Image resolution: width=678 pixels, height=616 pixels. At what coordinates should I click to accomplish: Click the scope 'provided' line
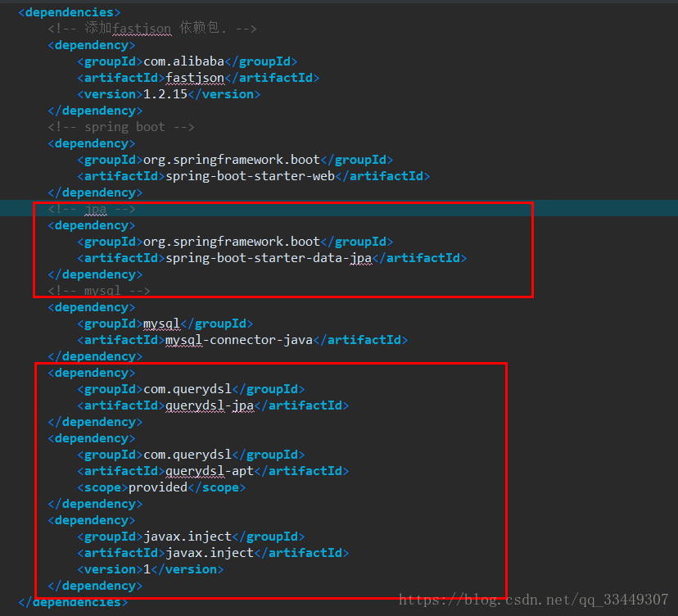click(x=161, y=487)
